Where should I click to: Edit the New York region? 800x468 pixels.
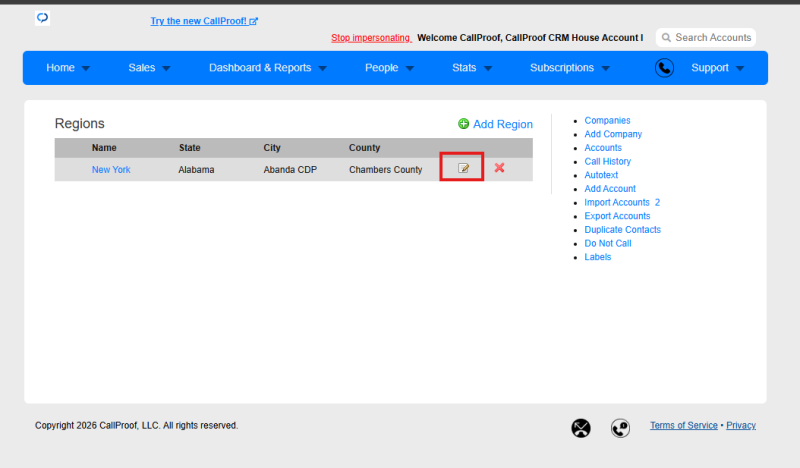click(x=463, y=168)
